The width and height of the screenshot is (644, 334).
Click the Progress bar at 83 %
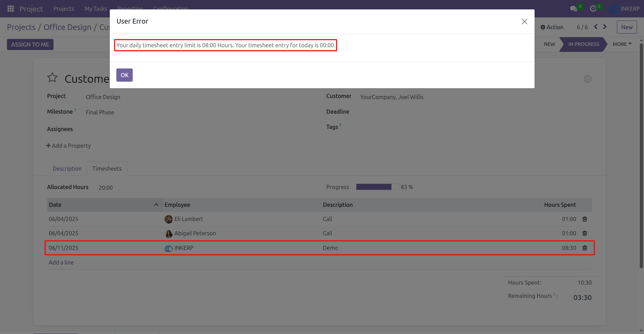(x=378, y=187)
